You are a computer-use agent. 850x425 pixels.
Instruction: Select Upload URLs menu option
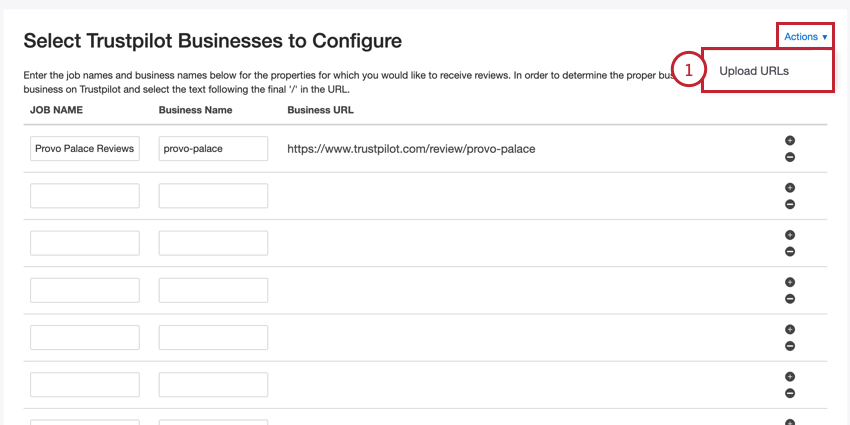click(754, 70)
